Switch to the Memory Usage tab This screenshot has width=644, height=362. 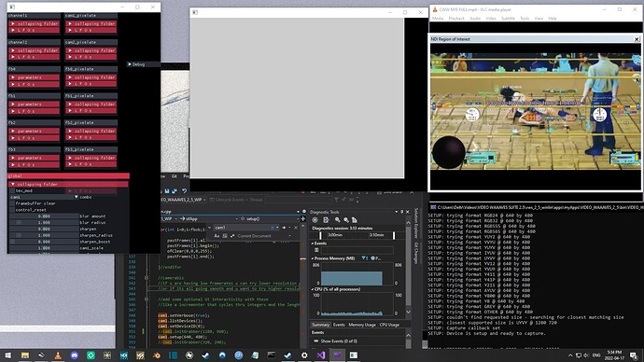click(362, 325)
